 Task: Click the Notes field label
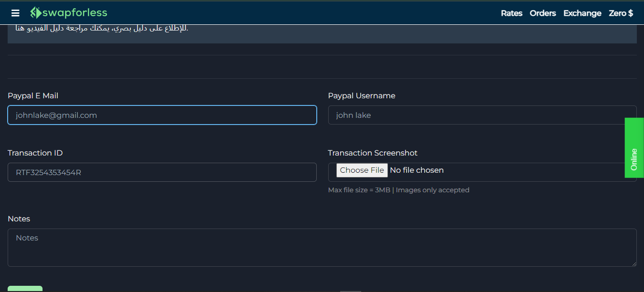point(19,219)
